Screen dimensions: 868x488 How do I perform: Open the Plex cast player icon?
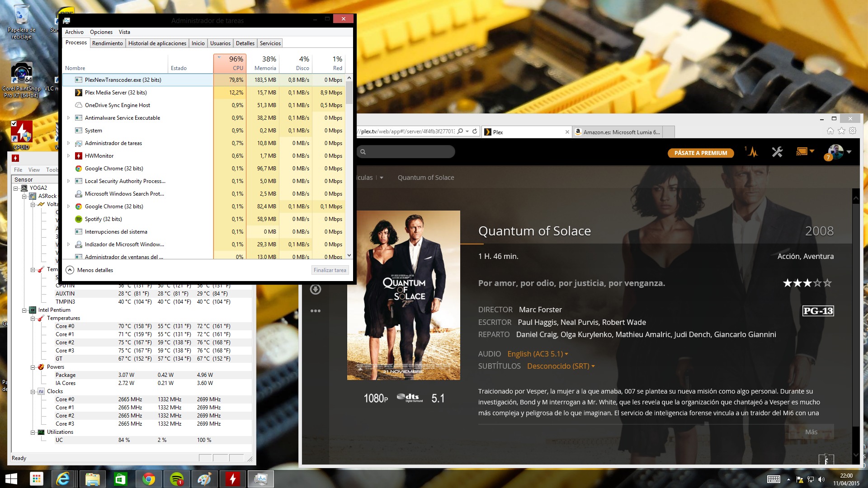(x=802, y=152)
